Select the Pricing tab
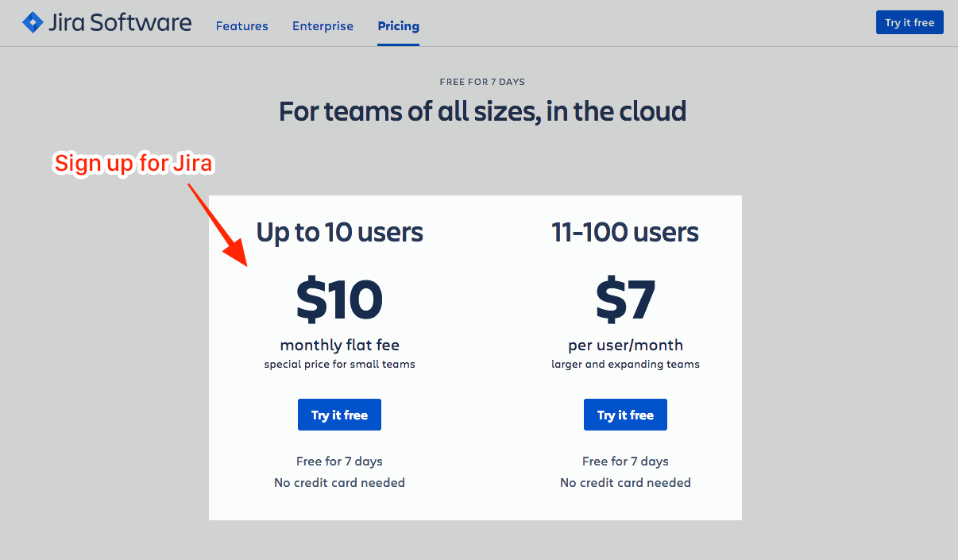 (x=399, y=26)
